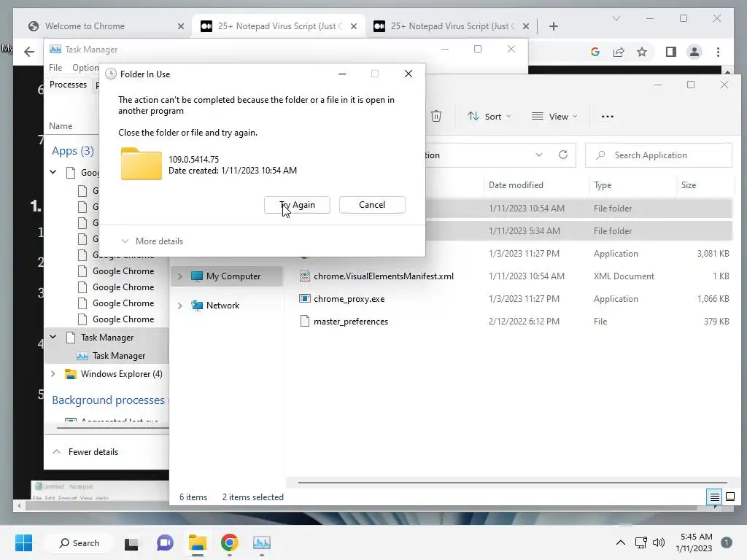Switch to the Welcome to Chrome tab
This screenshot has width=747, height=560.
pos(85,26)
